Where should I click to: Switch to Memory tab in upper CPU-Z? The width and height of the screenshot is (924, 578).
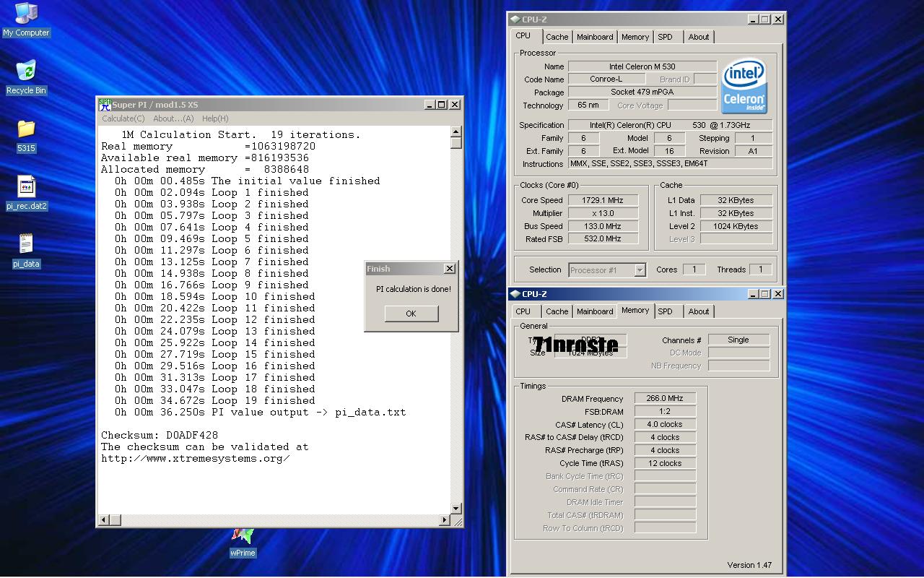coord(635,37)
